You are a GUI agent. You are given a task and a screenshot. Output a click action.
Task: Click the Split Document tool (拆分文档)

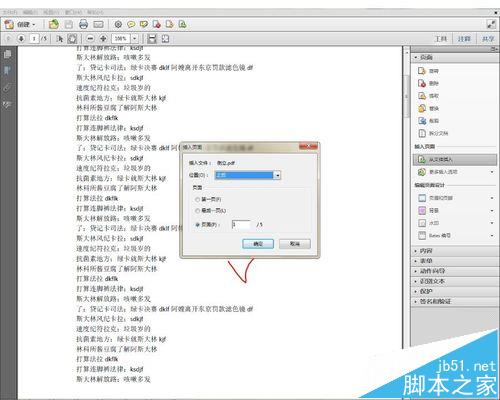[x=433, y=133]
